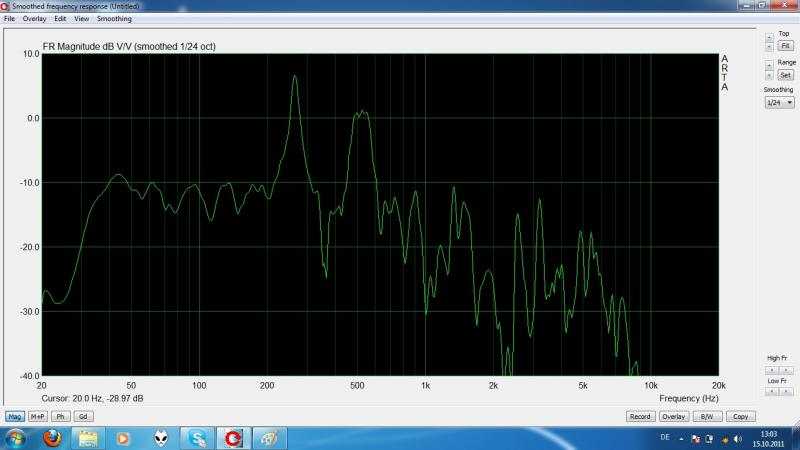Viewport: 800px width, 450px height.
Task: Click the FR Magnitude dB V/V title
Action: [129, 46]
